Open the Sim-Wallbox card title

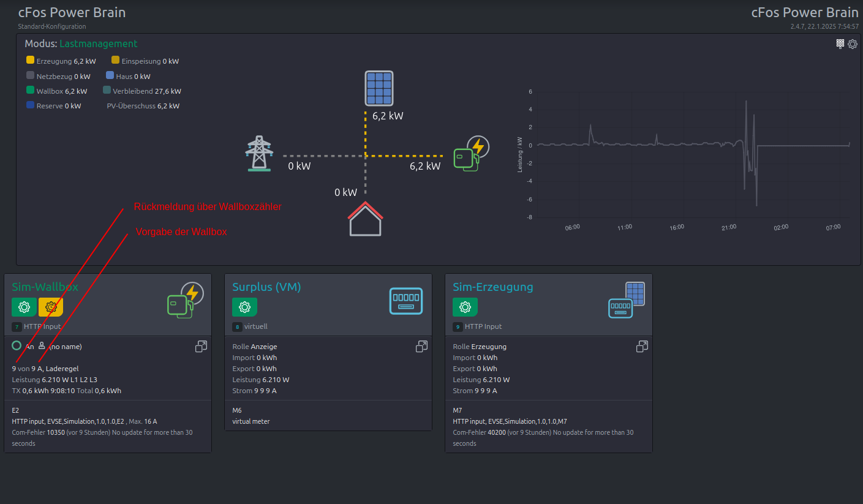tap(45, 287)
